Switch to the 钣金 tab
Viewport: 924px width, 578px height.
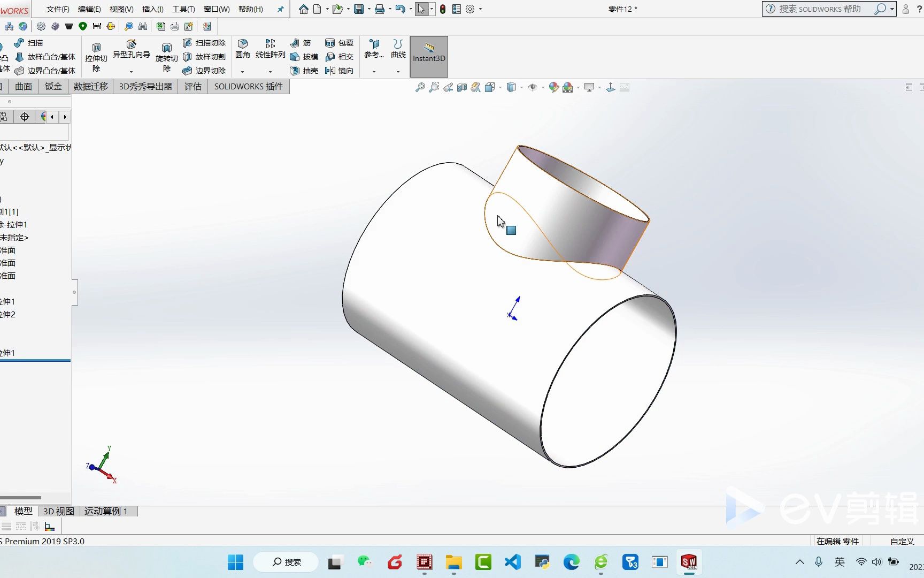53,87
